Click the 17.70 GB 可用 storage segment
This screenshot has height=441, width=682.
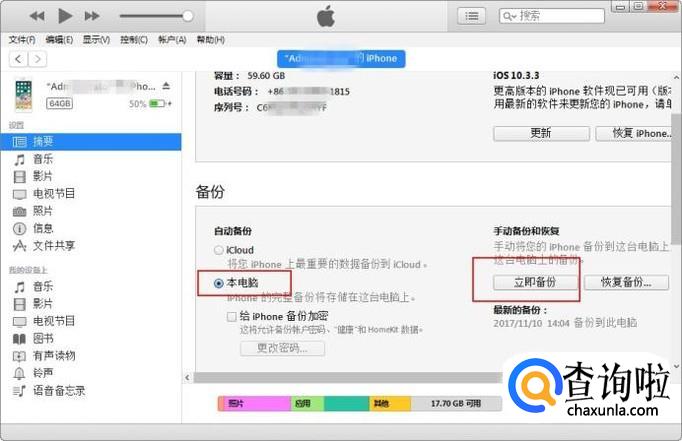pyautogui.click(x=456, y=404)
